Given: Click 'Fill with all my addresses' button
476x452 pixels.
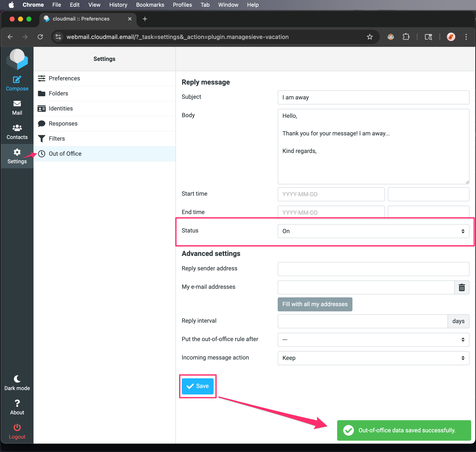Looking at the screenshot, I should pyautogui.click(x=315, y=304).
